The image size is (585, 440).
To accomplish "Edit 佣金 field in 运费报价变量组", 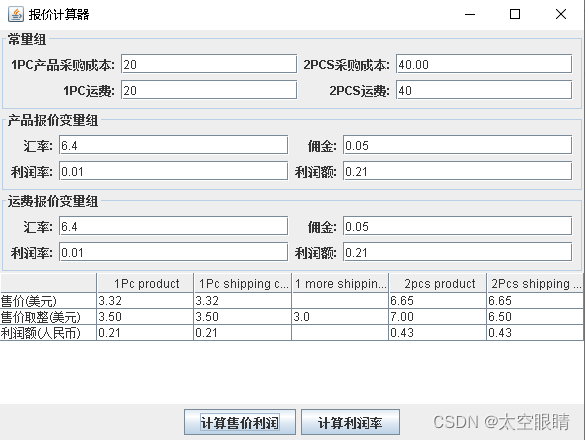I will pyautogui.click(x=457, y=226).
